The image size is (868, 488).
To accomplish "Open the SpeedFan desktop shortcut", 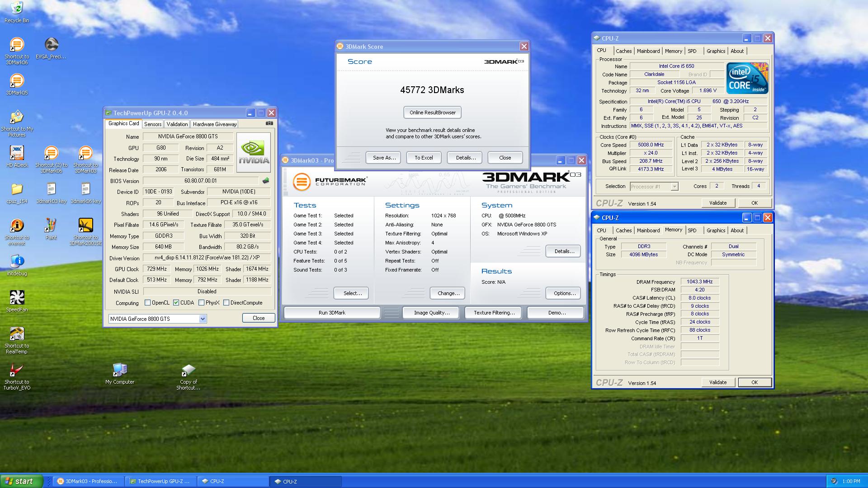I will [x=17, y=298].
